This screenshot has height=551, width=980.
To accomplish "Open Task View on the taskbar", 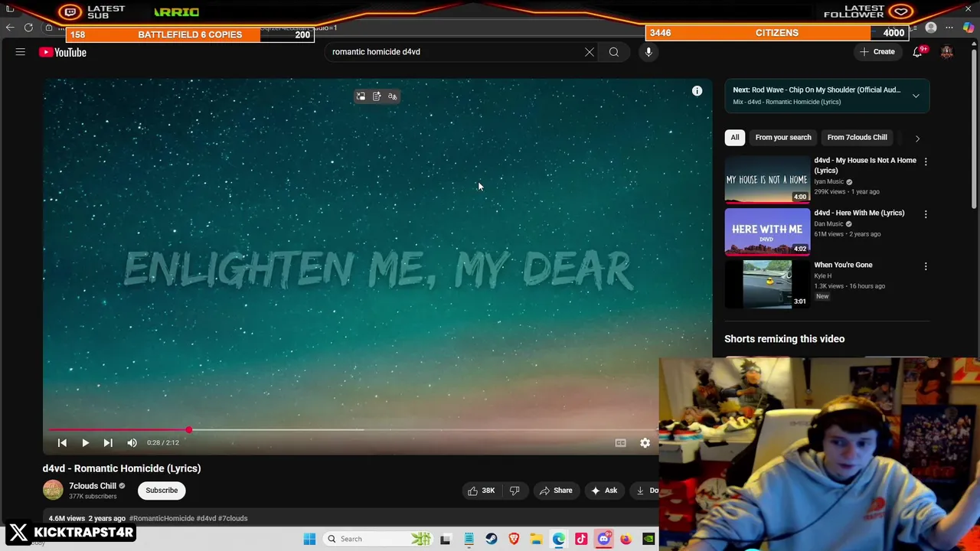I will pos(446,539).
